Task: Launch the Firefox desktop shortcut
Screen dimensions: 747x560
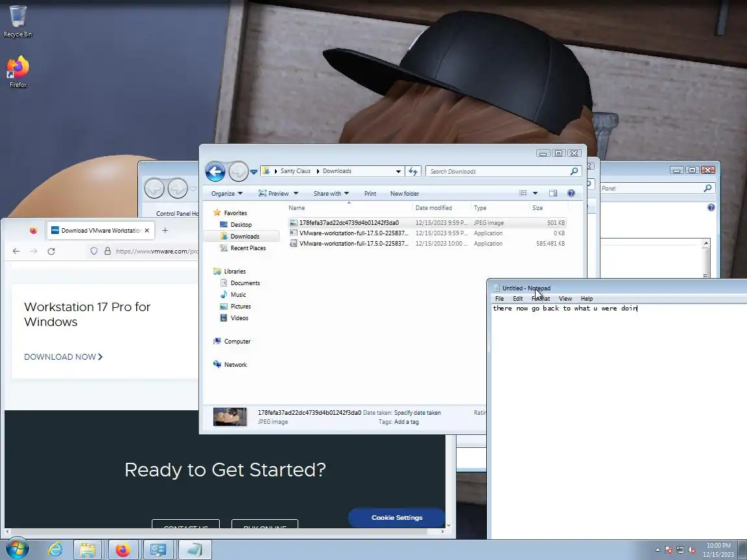Action: (18, 72)
